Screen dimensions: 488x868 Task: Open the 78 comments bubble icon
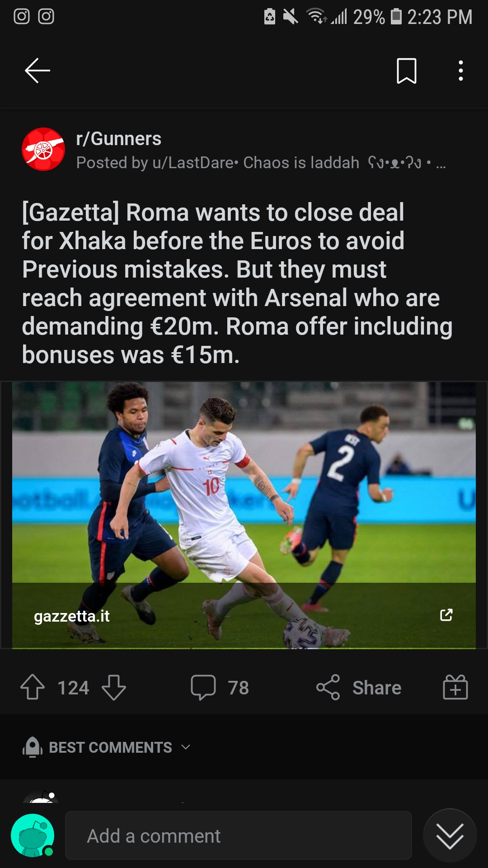pyautogui.click(x=203, y=687)
